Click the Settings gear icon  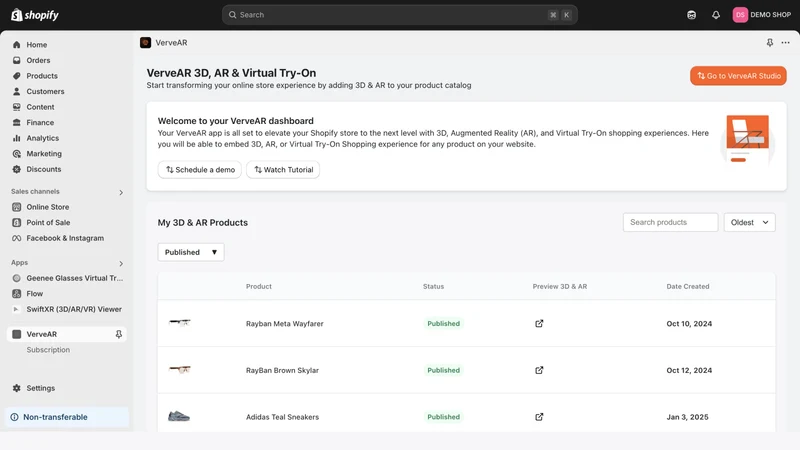click(x=17, y=388)
